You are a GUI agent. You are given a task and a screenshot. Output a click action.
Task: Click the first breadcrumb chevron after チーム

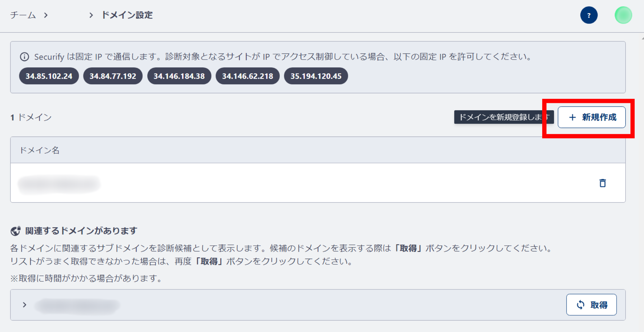tap(46, 15)
